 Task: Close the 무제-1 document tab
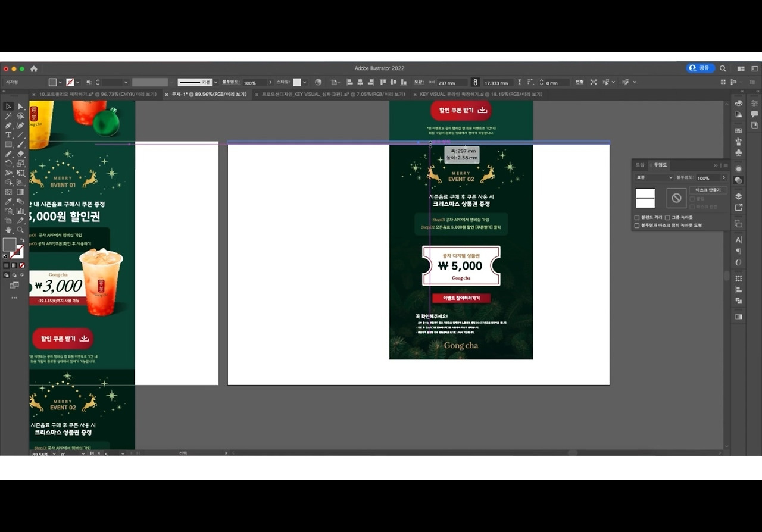167,95
